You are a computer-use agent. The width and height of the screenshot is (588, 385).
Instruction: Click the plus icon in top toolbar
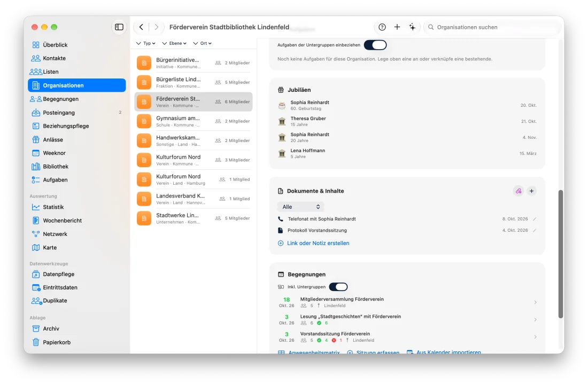coord(397,27)
